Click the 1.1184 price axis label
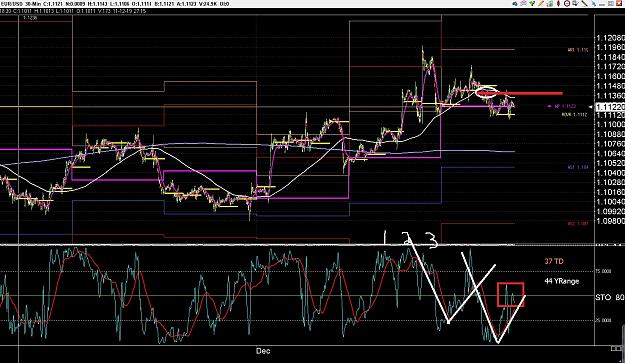The height and width of the screenshot is (363, 625). coord(610,57)
